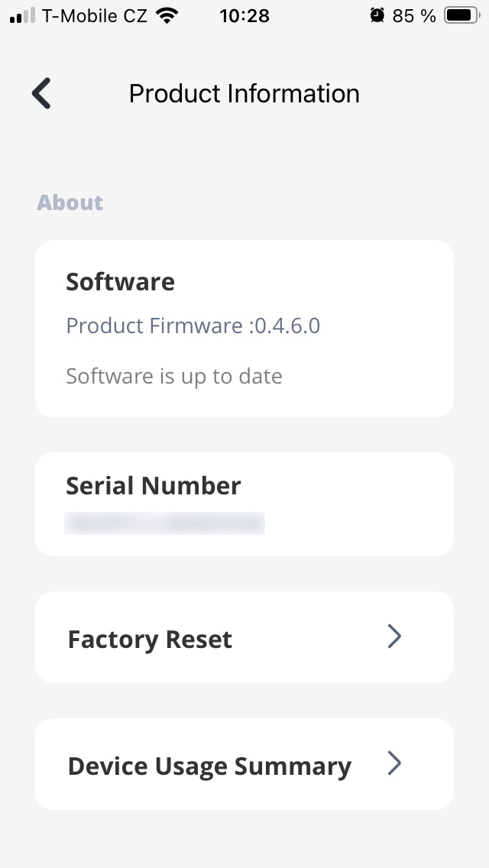Tap the About section label
Image resolution: width=489 pixels, height=868 pixels.
click(70, 202)
